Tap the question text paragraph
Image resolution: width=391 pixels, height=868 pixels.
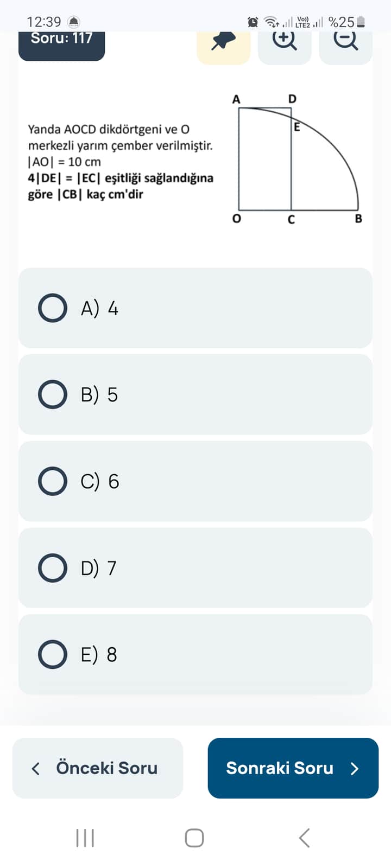coord(121,162)
